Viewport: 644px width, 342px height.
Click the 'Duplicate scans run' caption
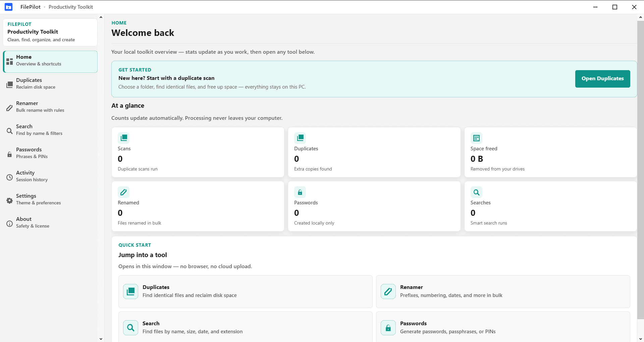click(138, 169)
